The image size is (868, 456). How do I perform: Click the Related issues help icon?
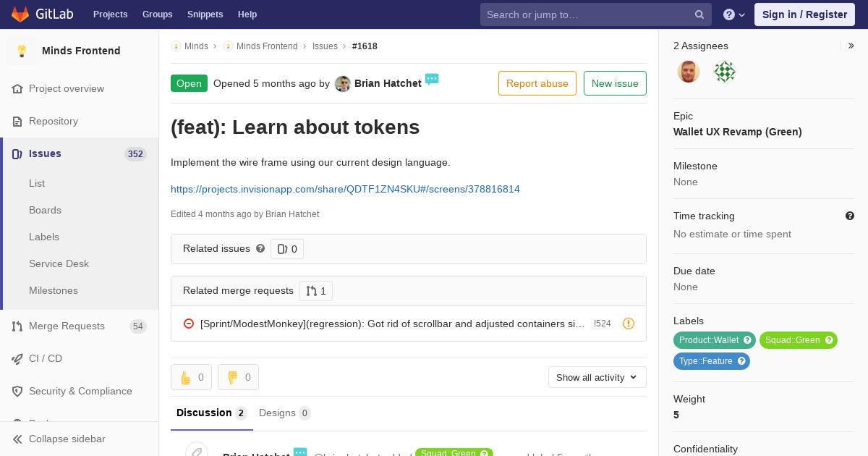pos(260,248)
